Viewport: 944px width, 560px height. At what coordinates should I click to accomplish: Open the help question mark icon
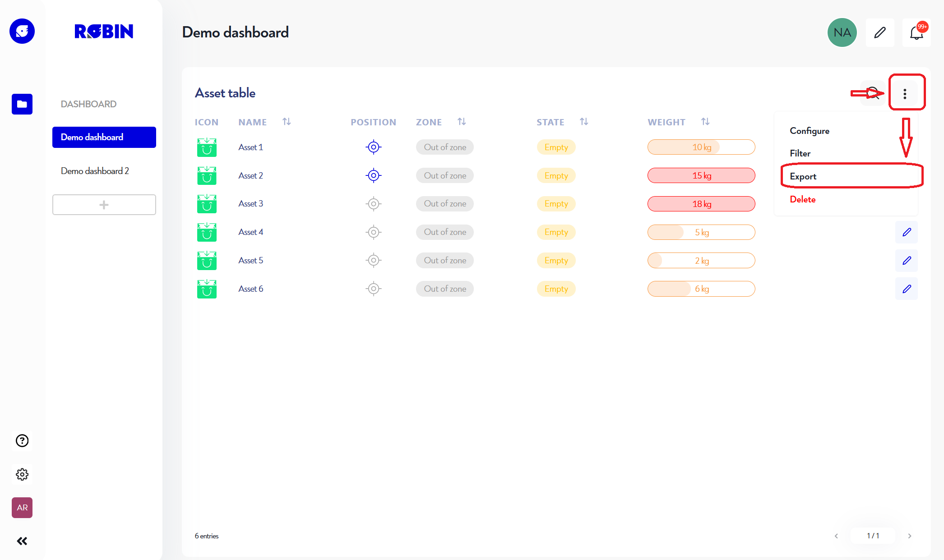tap(22, 441)
